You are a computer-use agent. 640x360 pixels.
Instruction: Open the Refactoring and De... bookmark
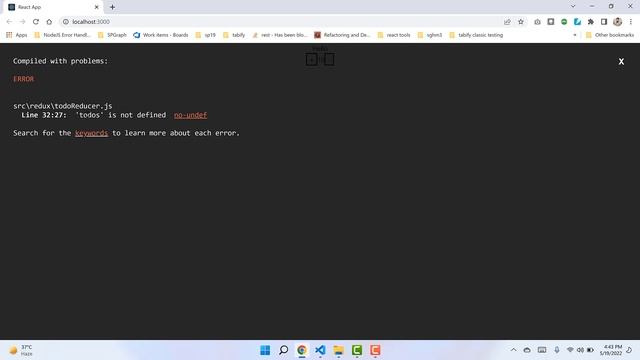pyautogui.click(x=342, y=35)
